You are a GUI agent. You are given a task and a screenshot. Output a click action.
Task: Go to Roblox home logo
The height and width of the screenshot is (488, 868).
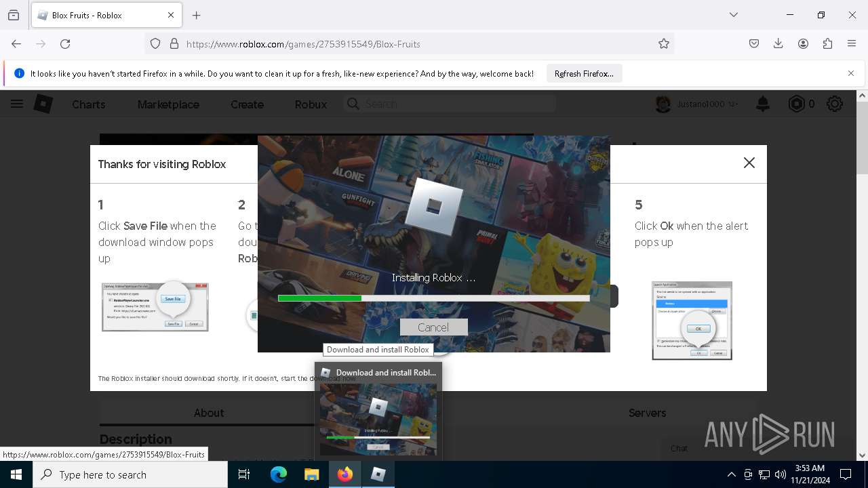(43, 104)
